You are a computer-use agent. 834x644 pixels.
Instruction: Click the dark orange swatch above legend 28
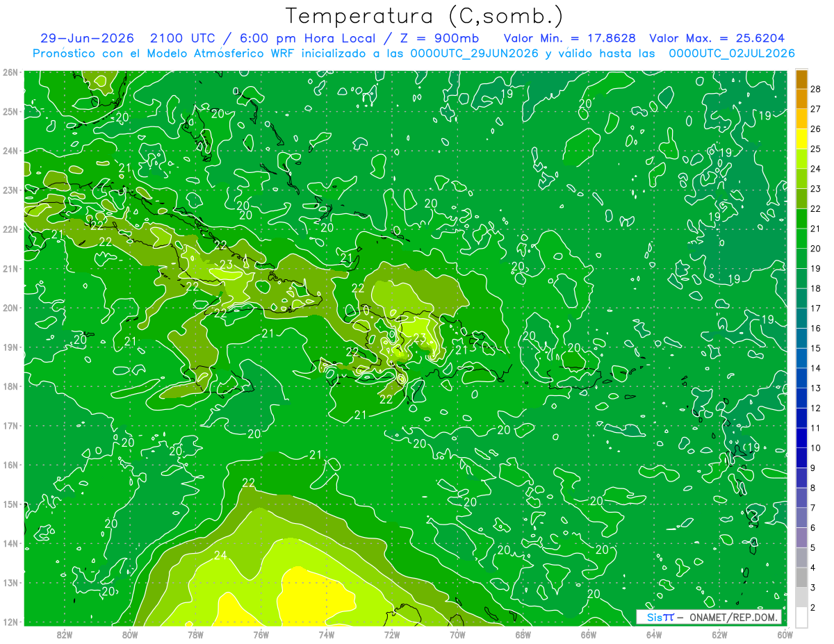pos(801,79)
